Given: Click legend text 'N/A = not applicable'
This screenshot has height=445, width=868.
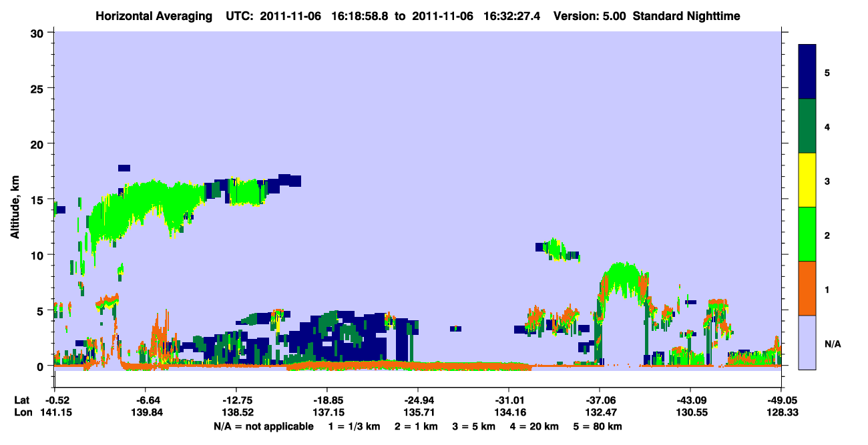Looking at the screenshot, I should point(263,426).
